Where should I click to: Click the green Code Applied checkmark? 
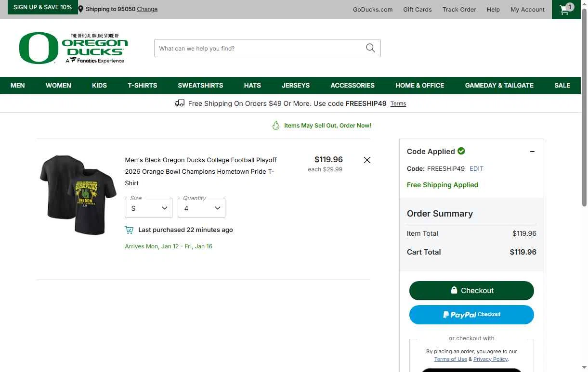461,151
